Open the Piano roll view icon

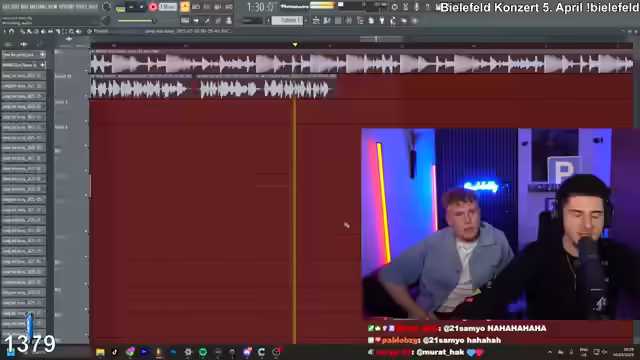coord(327,20)
